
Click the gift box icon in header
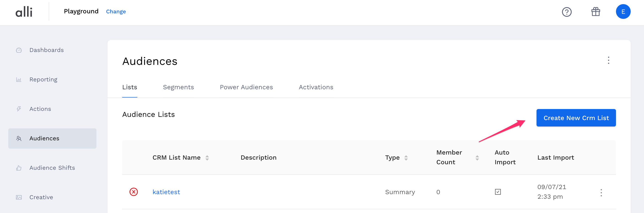click(x=595, y=12)
